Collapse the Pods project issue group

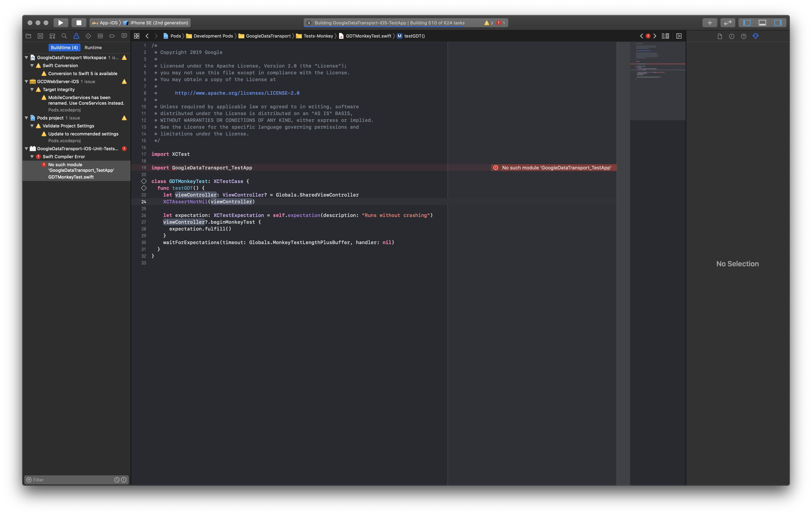(x=26, y=118)
